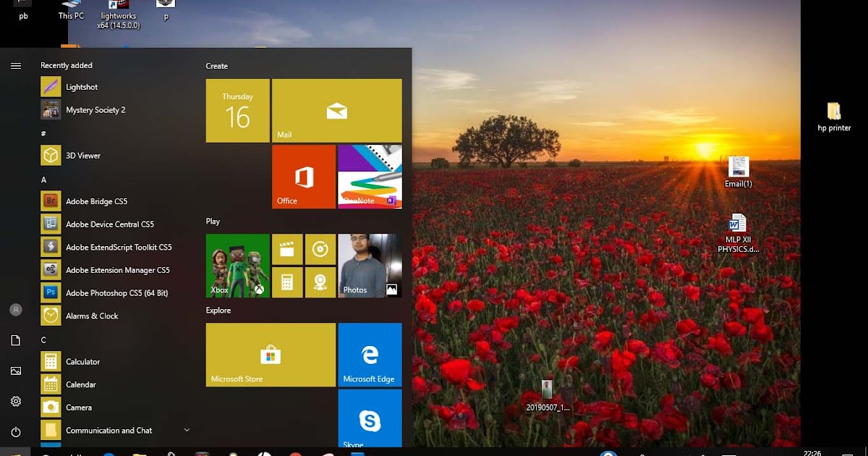
Task: Click the "A" section header in the app list
Action: (43, 179)
